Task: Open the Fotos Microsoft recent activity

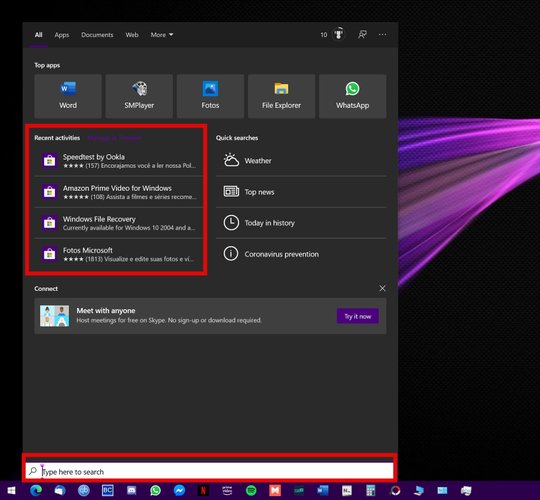Action: click(119, 254)
